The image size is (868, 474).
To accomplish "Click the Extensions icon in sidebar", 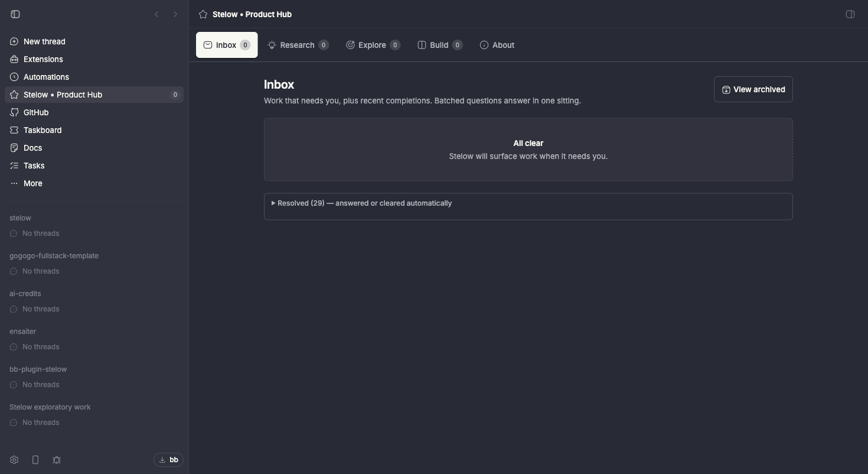I will tap(14, 59).
